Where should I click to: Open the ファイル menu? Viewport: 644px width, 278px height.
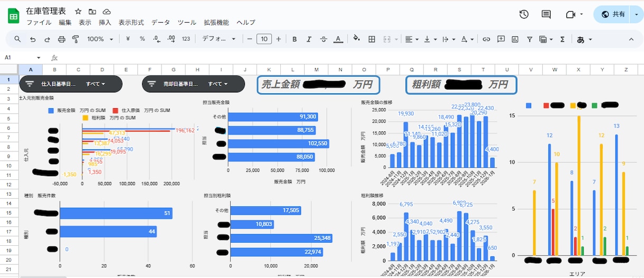[39, 23]
